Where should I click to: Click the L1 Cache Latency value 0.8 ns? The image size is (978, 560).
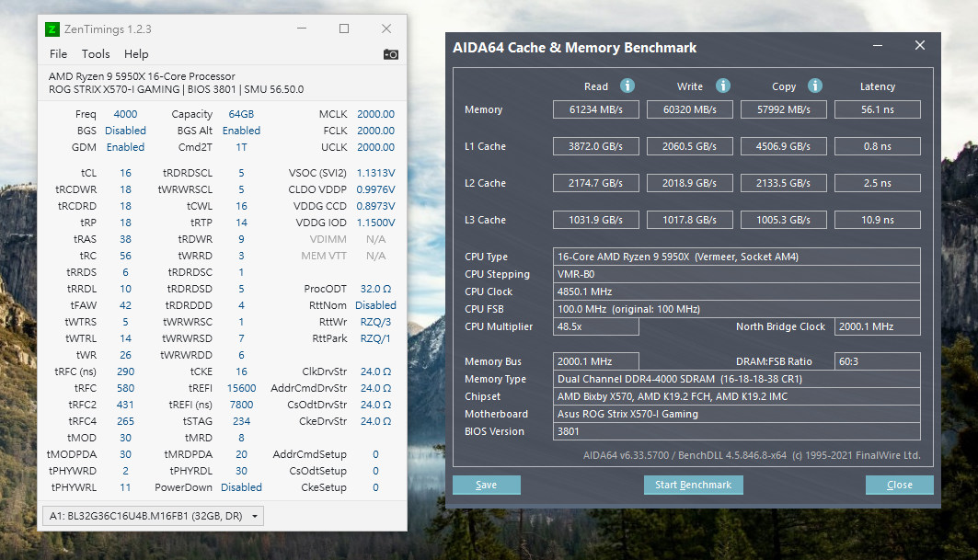pyautogui.click(x=878, y=146)
